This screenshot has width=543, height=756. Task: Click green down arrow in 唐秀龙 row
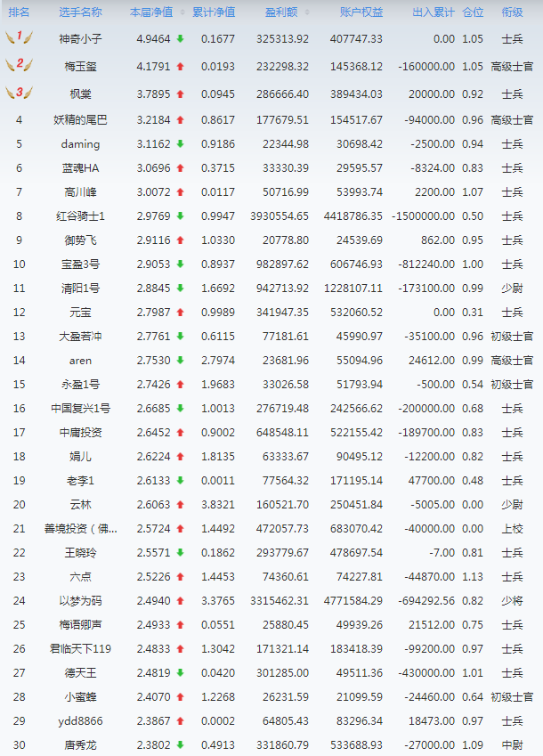[180, 745]
